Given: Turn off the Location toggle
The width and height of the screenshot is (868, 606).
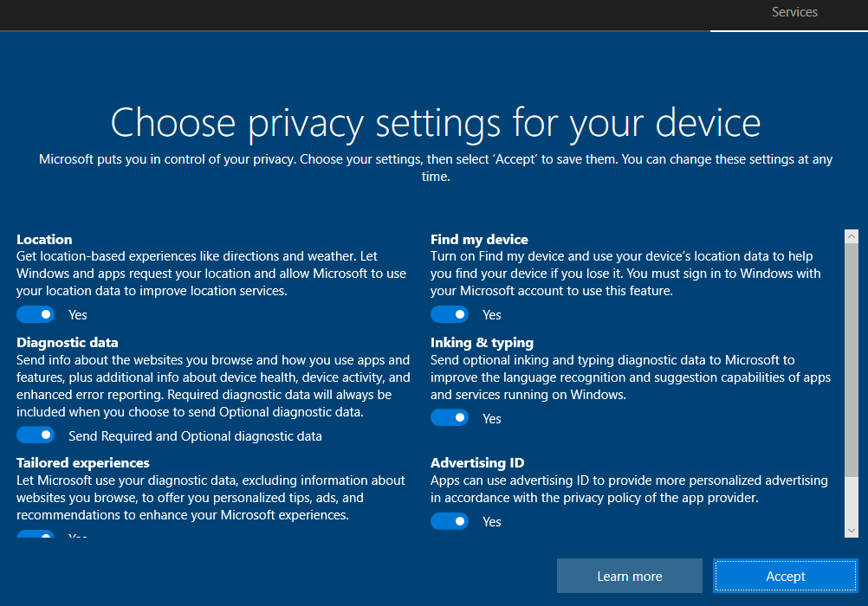Looking at the screenshot, I should 36,314.
